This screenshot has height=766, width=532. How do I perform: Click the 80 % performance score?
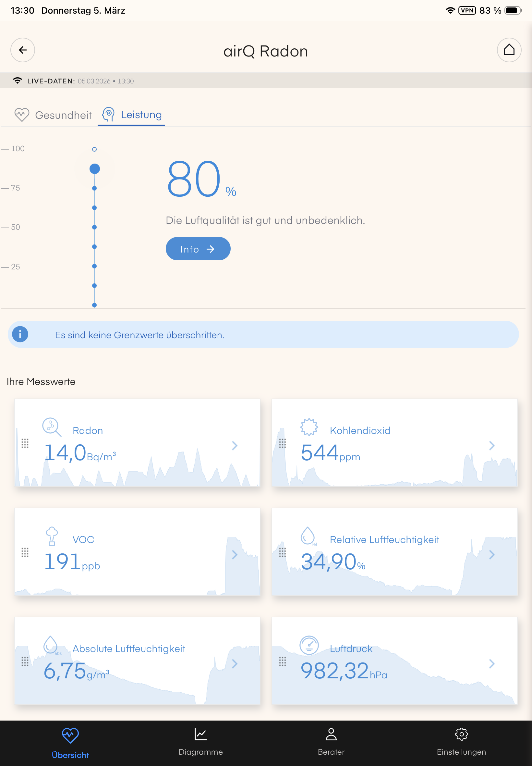click(x=201, y=179)
